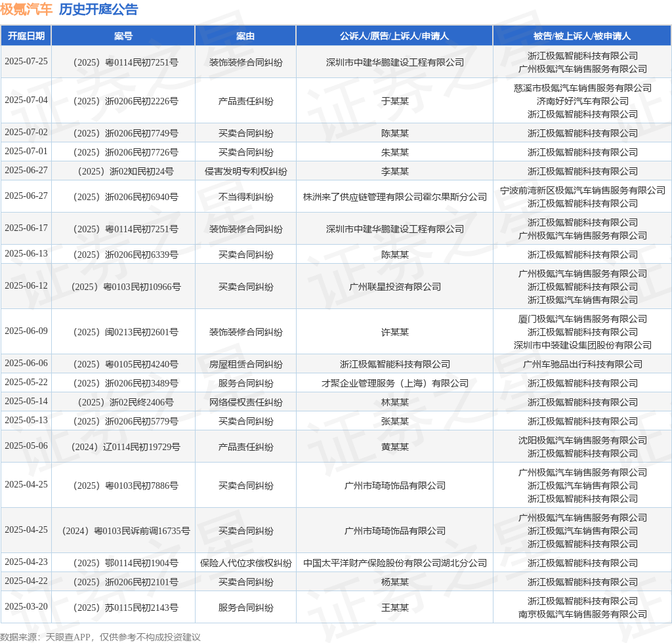Click defendant 南京极氪汽车销售服务有限公司
The height and width of the screenshot is (643, 672).
(583, 614)
